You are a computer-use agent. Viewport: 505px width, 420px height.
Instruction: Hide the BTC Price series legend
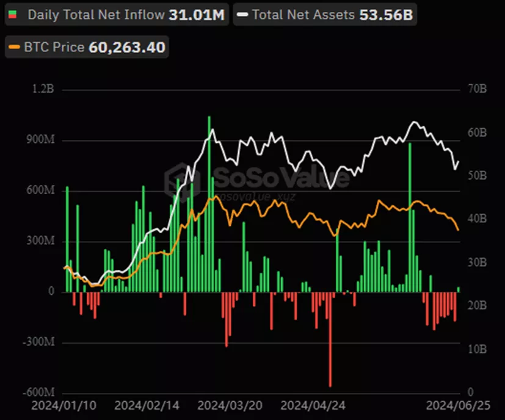pos(86,47)
